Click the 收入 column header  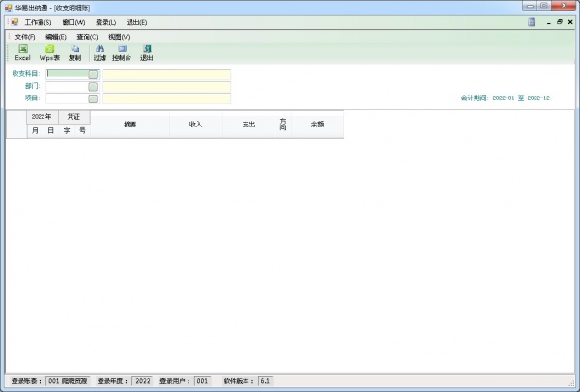tap(195, 125)
